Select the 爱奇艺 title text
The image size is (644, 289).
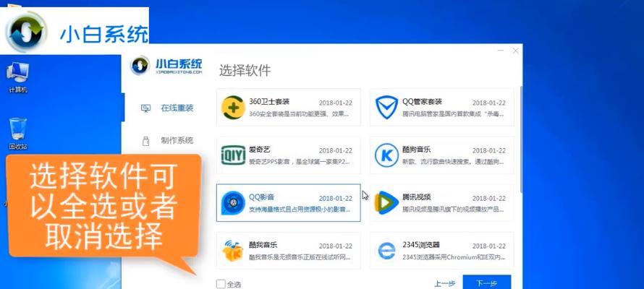[x=260, y=150]
